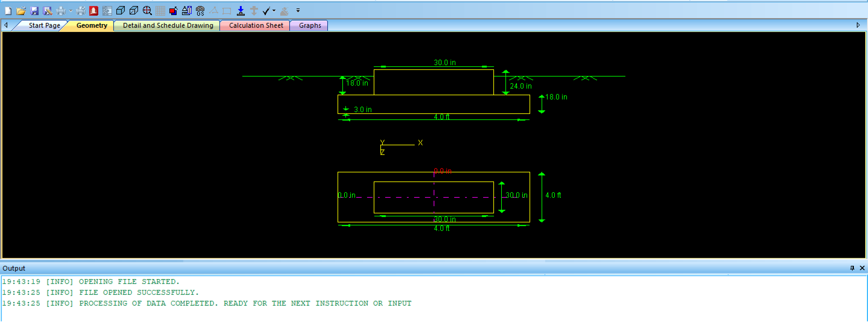
Task: Click the greyed rectangle shape icon
Action: click(227, 11)
